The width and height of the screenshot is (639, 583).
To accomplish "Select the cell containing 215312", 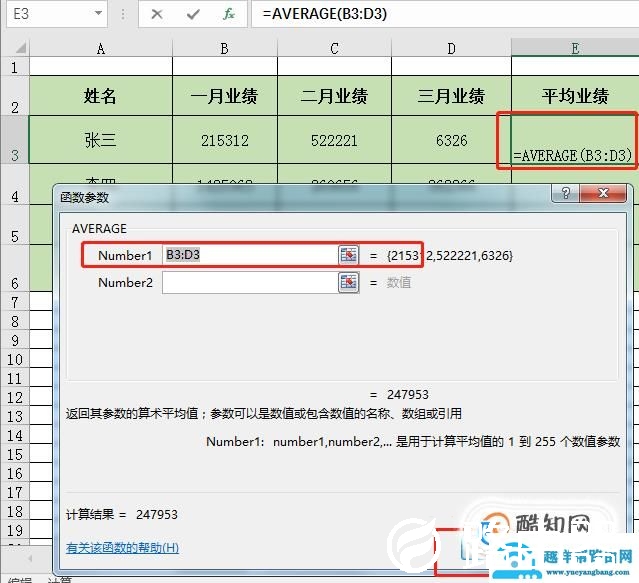I will (x=225, y=140).
